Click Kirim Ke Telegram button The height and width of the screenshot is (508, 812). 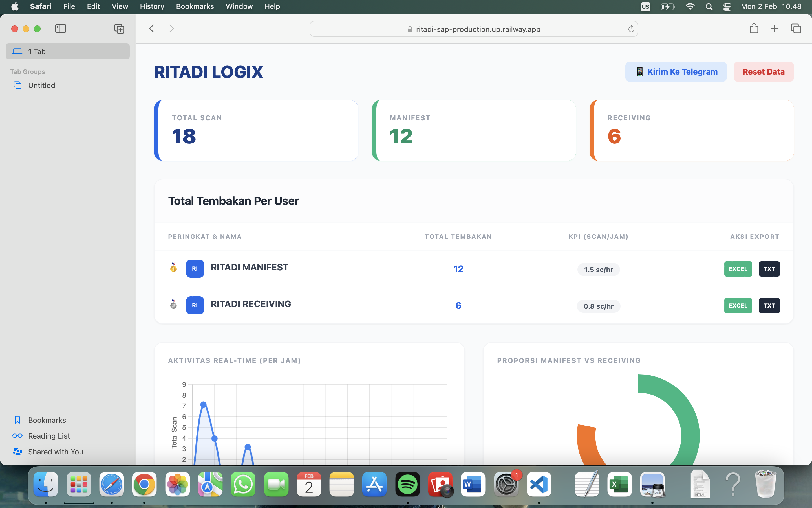[x=676, y=72]
